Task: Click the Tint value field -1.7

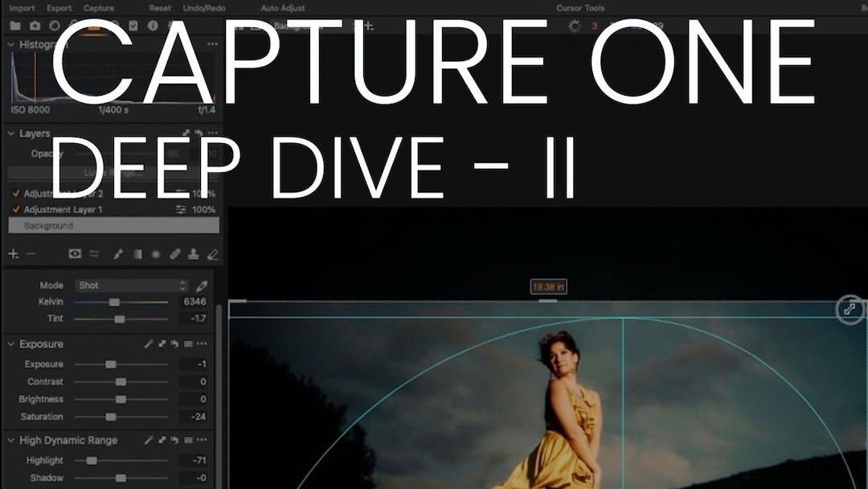Action: click(194, 318)
